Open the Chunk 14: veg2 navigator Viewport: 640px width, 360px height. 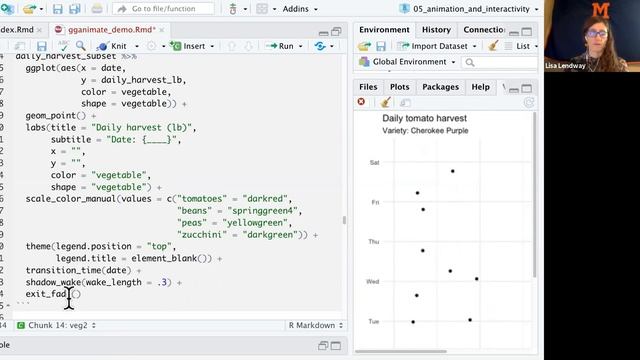pyautogui.click(x=57, y=325)
